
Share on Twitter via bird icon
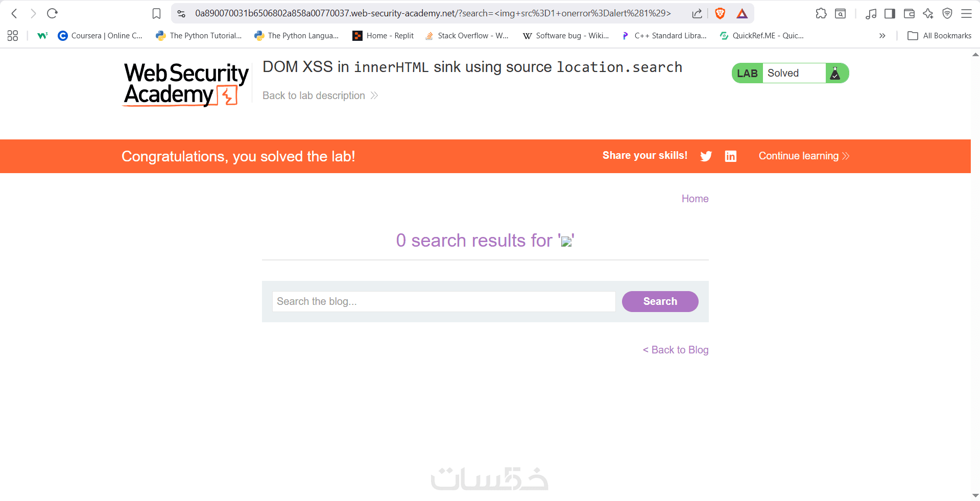click(x=706, y=156)
